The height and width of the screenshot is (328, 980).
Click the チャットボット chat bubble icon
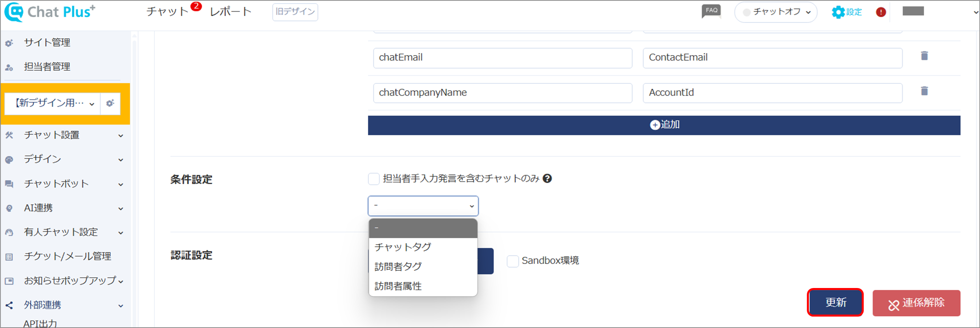[9, 184]
